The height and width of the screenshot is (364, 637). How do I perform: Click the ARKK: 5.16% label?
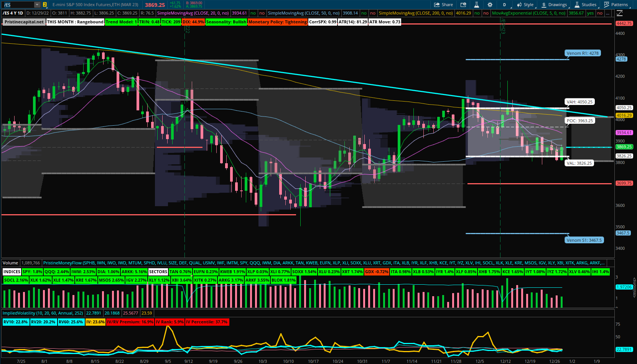[x=134, y=272]
